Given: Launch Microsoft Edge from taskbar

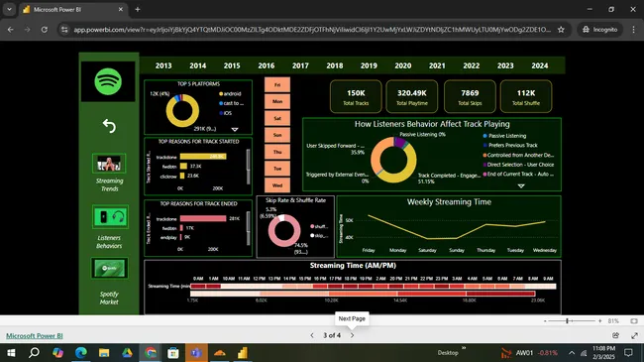Looking at the screenshot, I should (81, 353).
